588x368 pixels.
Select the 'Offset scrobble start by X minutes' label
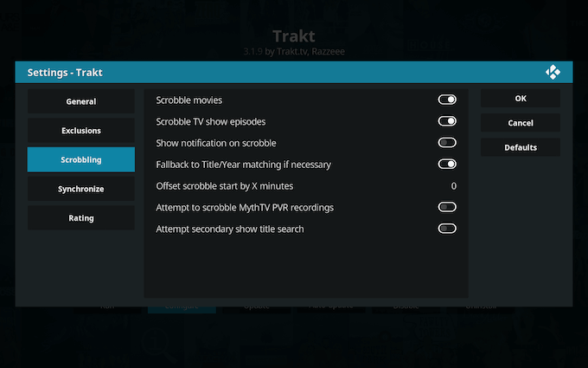(224, 186)
